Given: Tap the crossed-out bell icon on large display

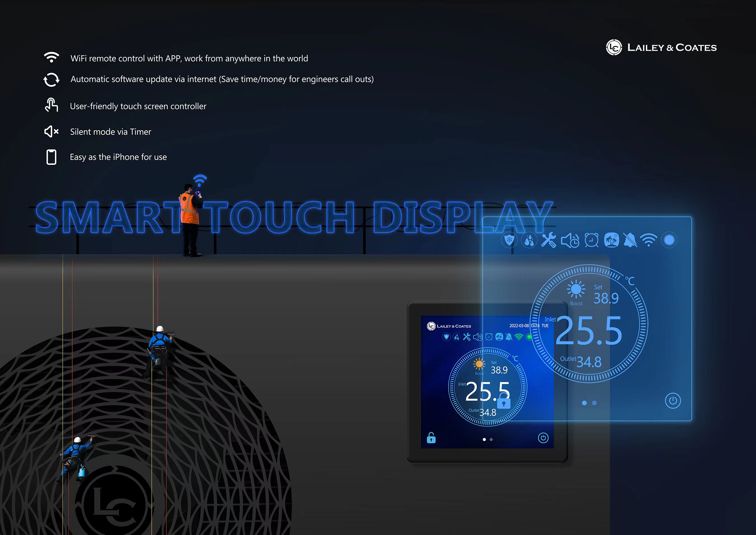Looking at the screenshot, I should click(x=630, y=240).
